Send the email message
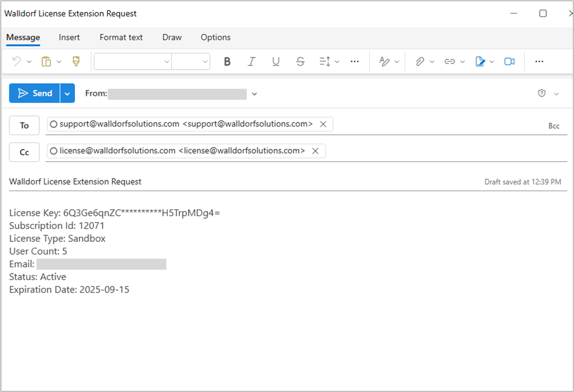Viewport: 574px width, 392px height. click(35, 93)
